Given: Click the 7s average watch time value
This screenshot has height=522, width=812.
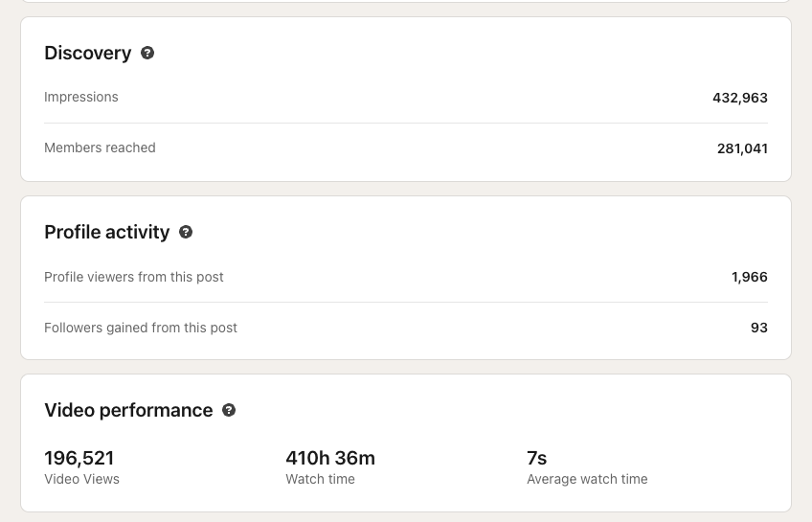Looking at the screenshot, I should point(536,458).
